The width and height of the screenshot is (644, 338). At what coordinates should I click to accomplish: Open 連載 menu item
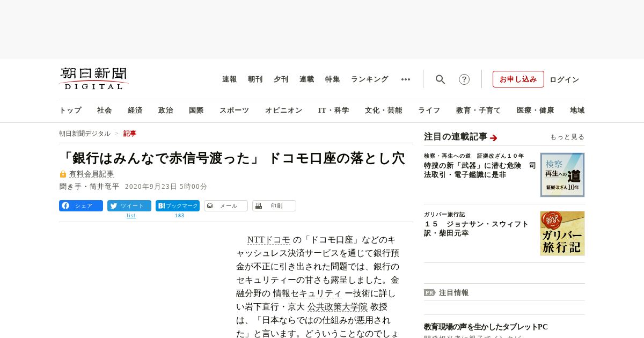click(307, 79)
